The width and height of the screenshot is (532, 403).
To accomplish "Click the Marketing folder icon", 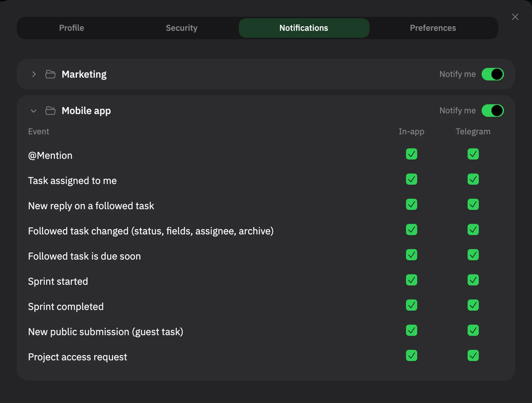I will [50, 74].
